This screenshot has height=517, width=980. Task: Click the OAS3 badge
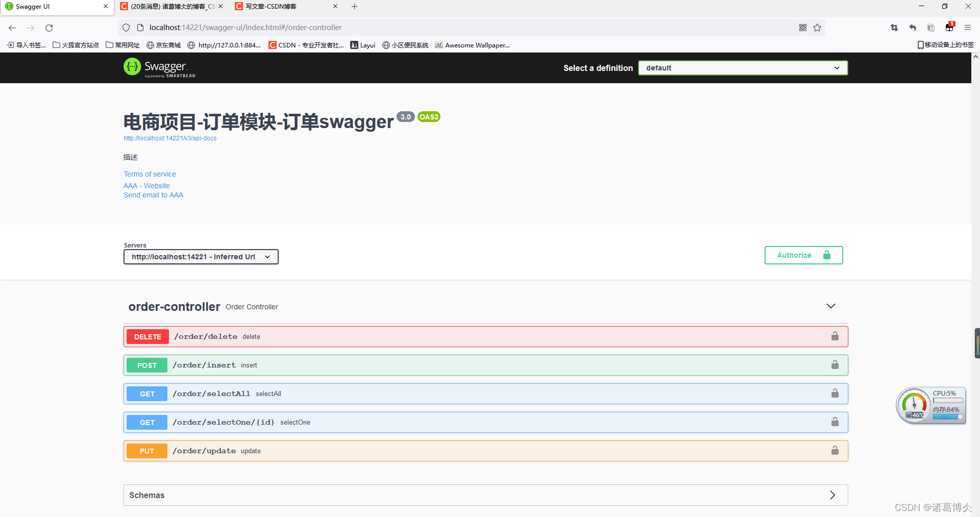(429, 117)
